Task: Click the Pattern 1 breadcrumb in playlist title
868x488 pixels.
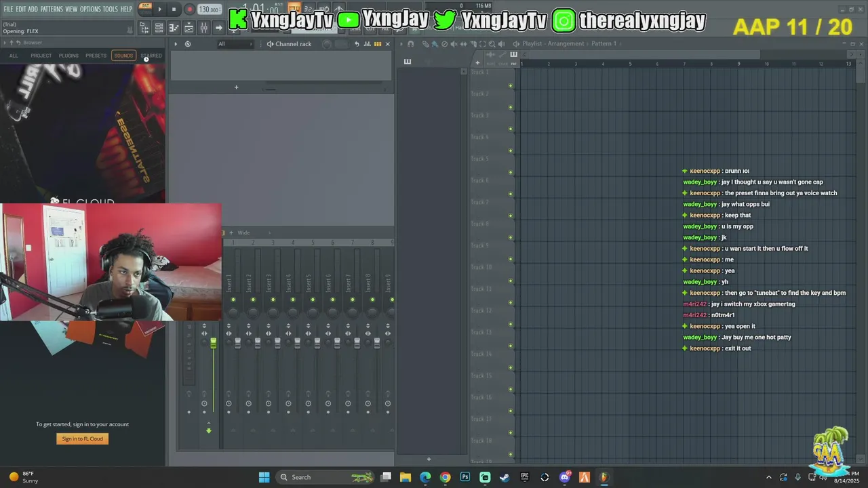Action: point(604,44)
